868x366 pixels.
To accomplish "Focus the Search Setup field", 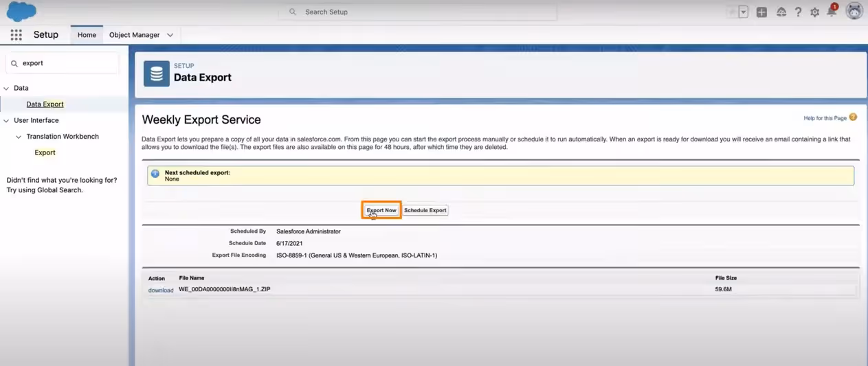I will click(x=418, y=12).
